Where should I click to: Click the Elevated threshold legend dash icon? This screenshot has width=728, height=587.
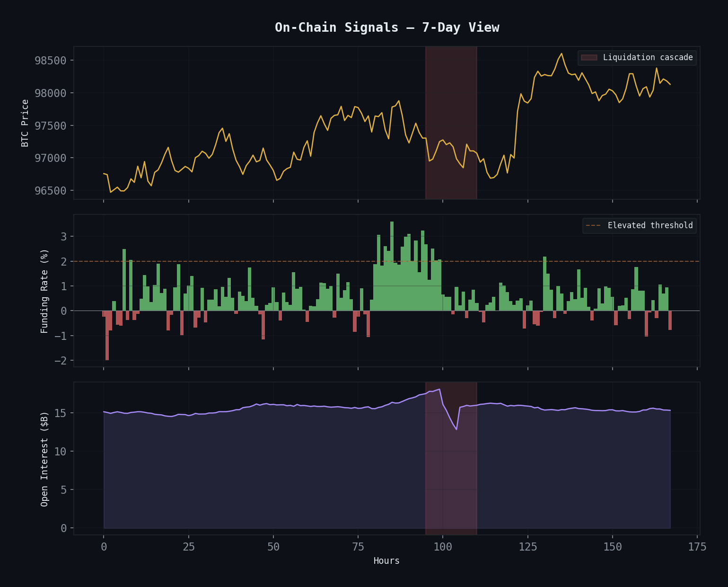592,225
